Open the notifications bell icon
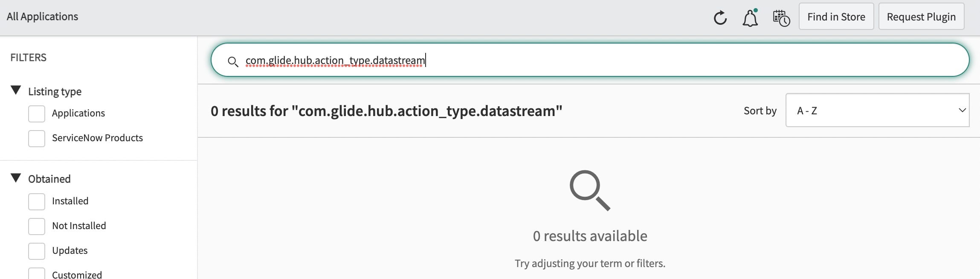The height and width of the screenshot is (279, 980). pos(750,18)
